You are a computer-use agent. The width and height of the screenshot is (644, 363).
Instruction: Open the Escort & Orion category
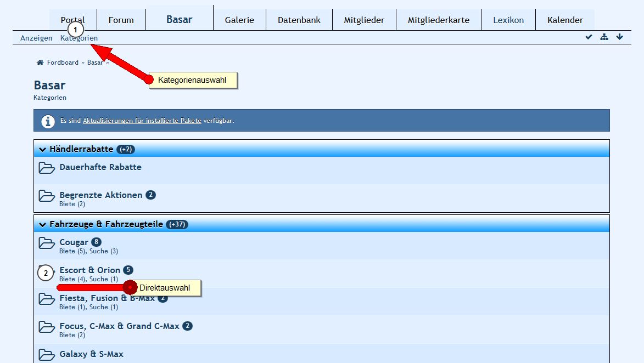(89, 270)
